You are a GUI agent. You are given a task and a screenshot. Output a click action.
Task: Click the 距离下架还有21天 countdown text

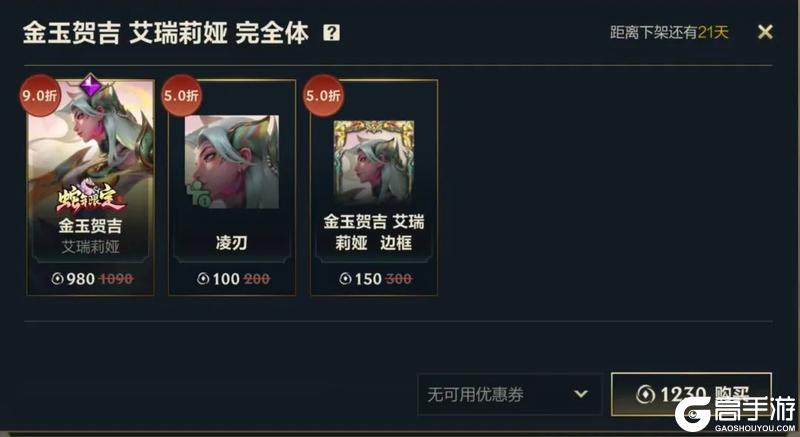tap(669, 33)
